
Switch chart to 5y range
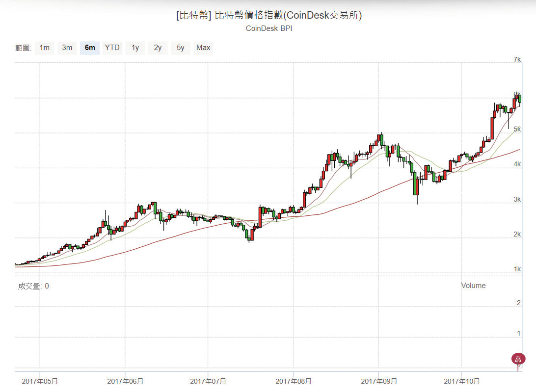pos(181,48)
